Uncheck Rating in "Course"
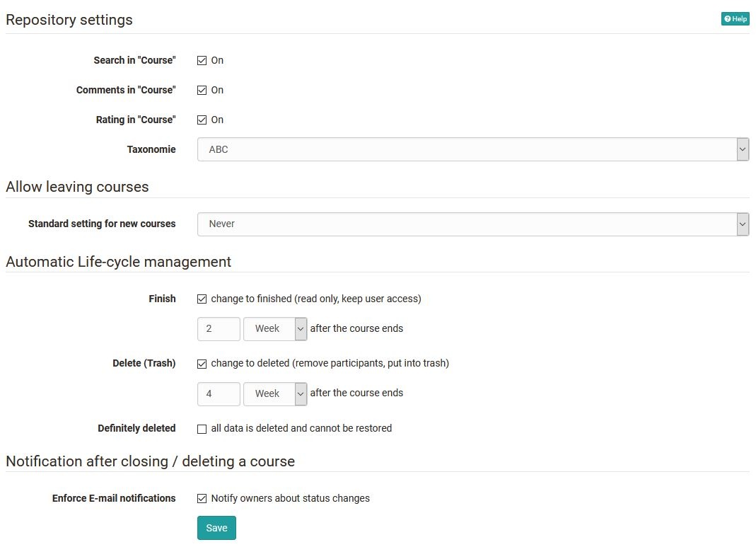The image size is (756, 547). click(x=202, y=120)
